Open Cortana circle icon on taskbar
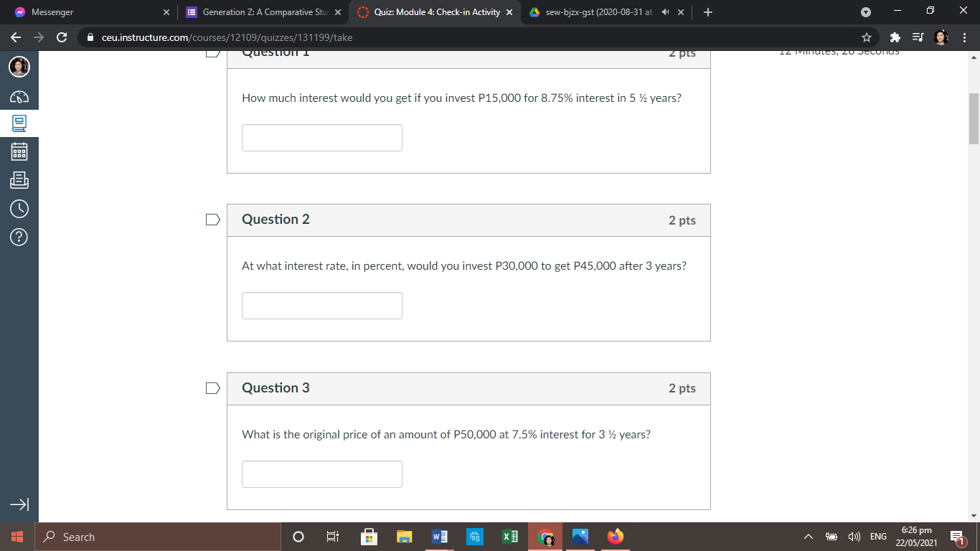Image resolution: width=980 pixels, height=551 pixels. (298, 537)
